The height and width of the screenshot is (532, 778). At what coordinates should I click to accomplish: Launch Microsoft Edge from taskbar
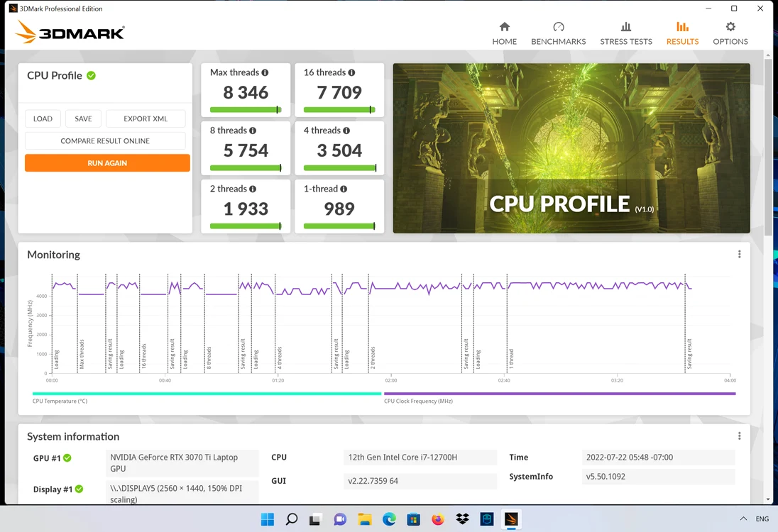(x=389, y=519)
